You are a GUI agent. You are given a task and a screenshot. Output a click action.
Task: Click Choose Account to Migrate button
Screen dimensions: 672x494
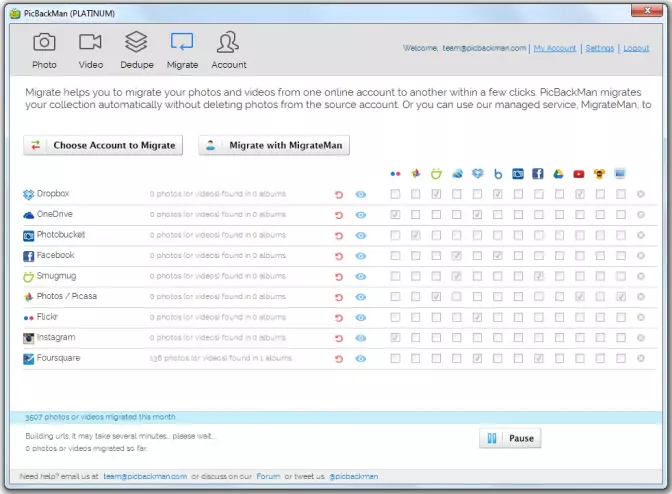(103, 145)
